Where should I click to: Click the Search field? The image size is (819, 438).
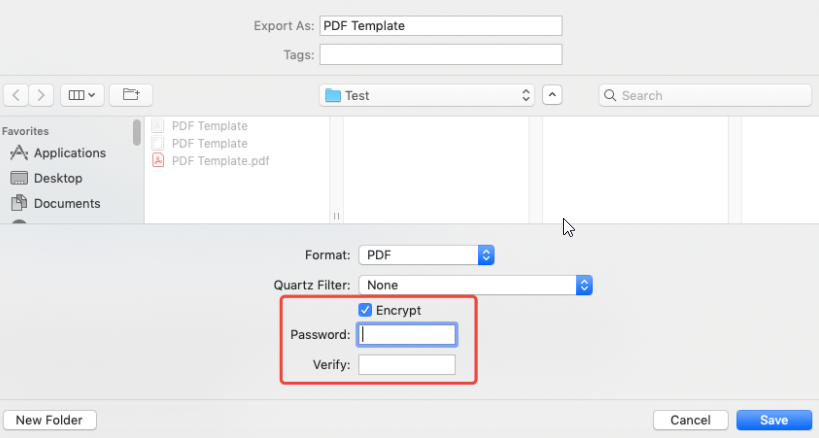pyautogui.click(x=705, y=96)
